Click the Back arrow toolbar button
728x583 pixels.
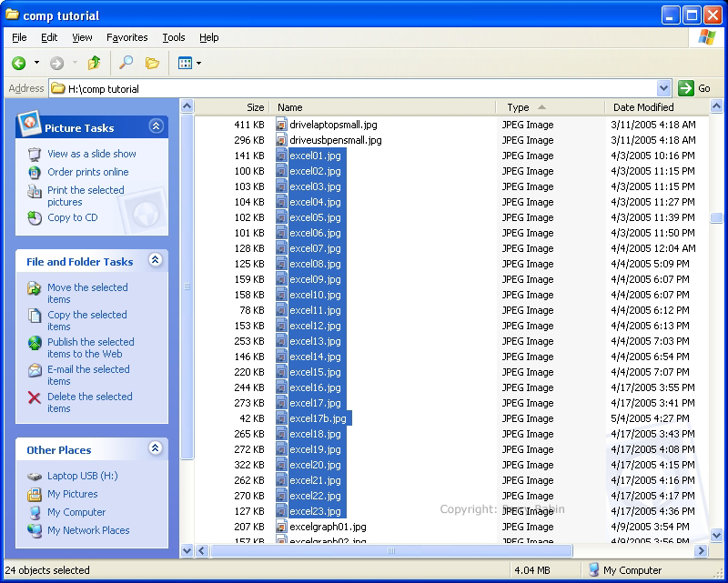coord(19,63)
